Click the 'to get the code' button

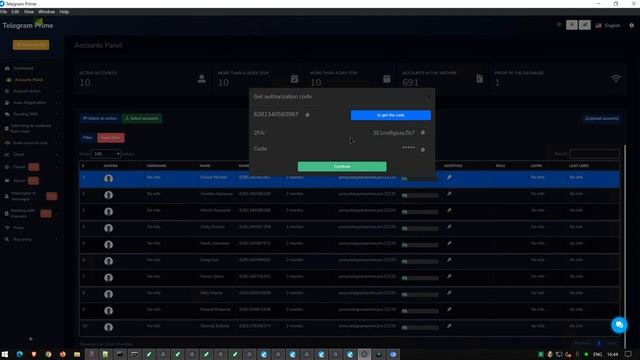click(391, 116)
